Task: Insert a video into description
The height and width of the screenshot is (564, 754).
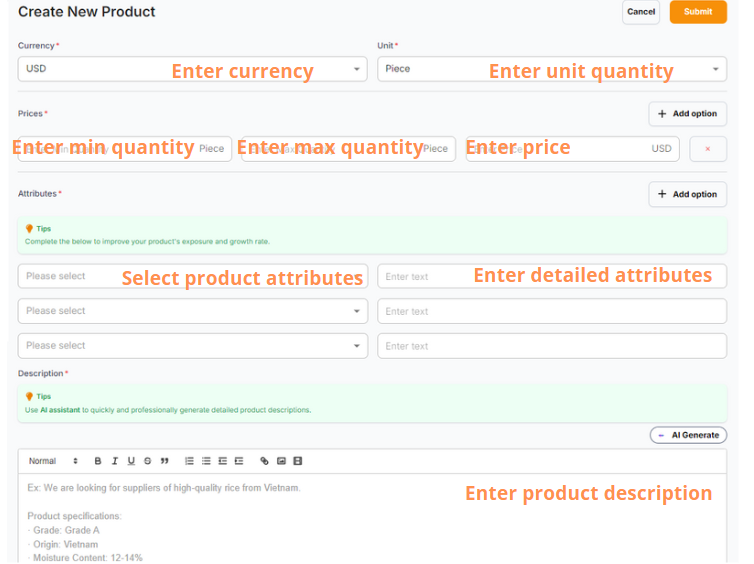Action: click(297, 461)
